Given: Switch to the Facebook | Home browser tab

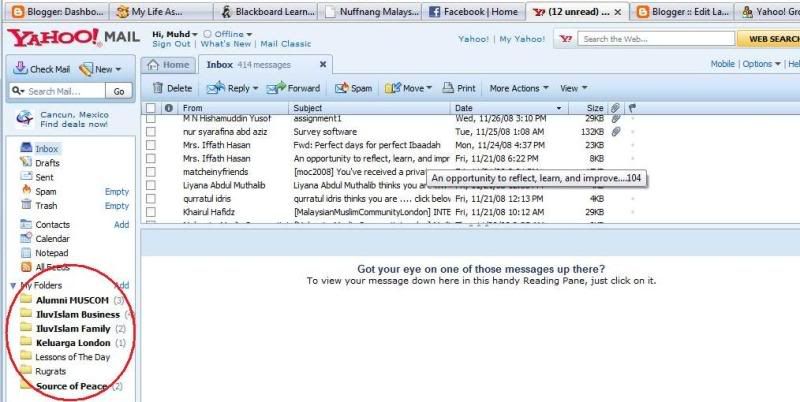Looking at the screenshot, I should coord(473,12).
